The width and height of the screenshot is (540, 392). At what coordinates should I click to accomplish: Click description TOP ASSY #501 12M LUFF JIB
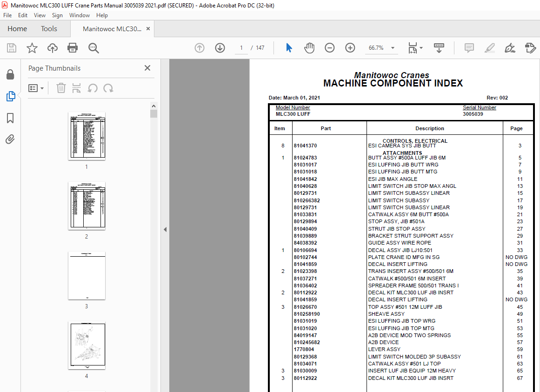(405, 307)
